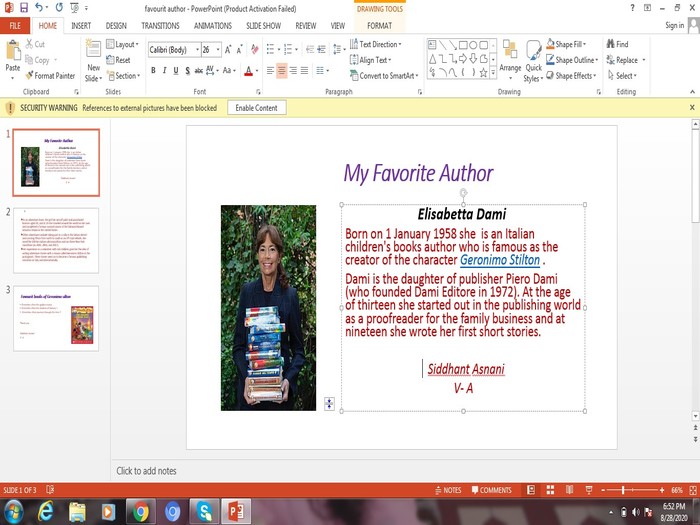
Task: Expand Shape Outline options
Action: tap(572, 60)
